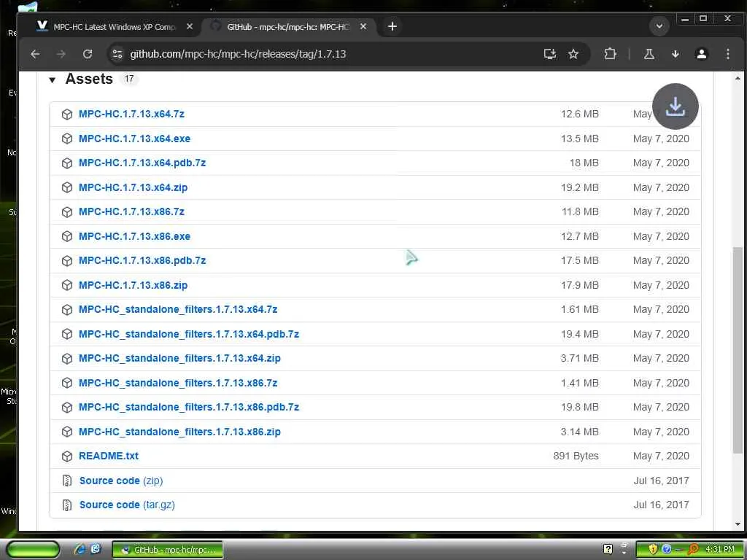The height and width of the screenshot is (560, 747).
Task: Click the 17 assets count badge
Action: pyautogui.click(x=129, y=79)
